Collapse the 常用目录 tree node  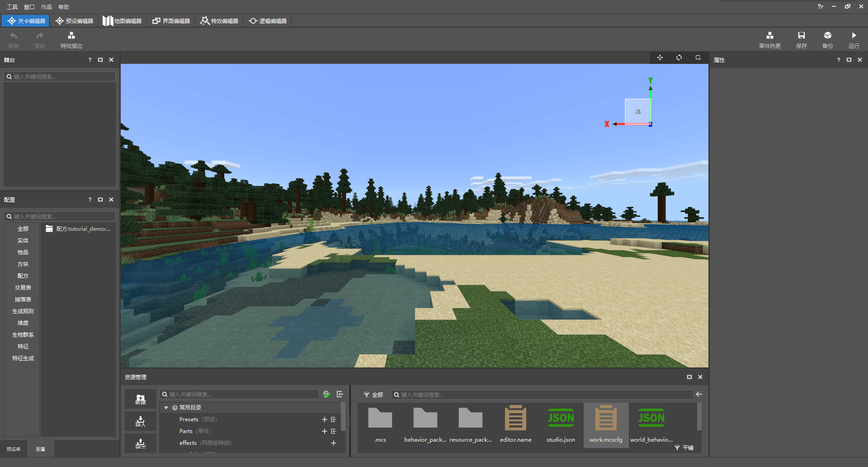[166, 408]
